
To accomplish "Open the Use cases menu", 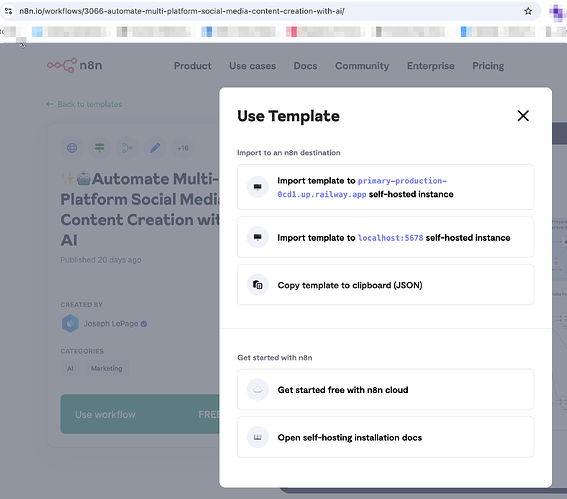I will pos(252,66).
